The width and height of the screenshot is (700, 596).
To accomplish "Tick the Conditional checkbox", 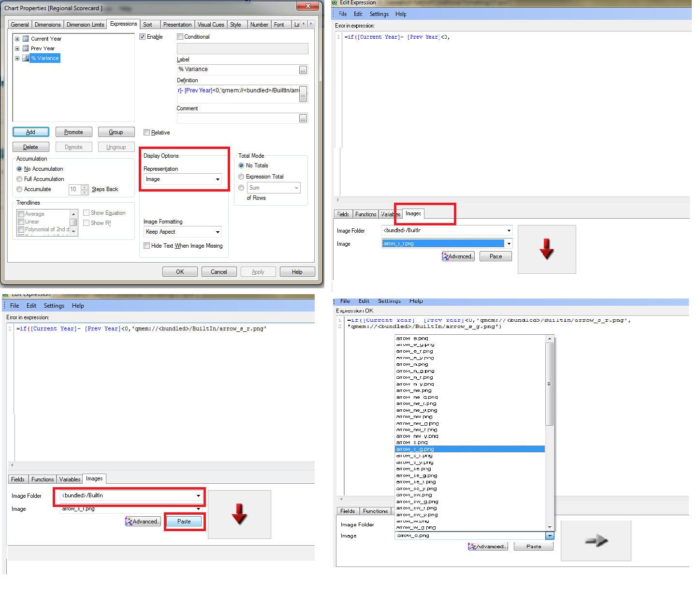I will pyautogui.click(x=180, y=37).
